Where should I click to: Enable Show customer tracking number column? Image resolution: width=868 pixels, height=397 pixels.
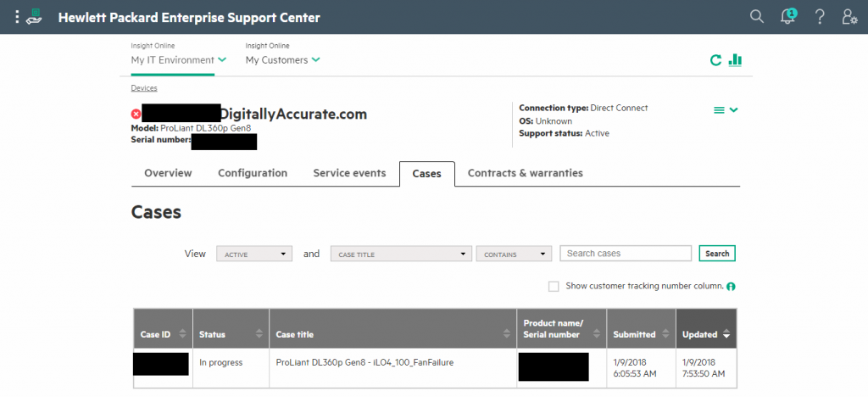(554, 287)
